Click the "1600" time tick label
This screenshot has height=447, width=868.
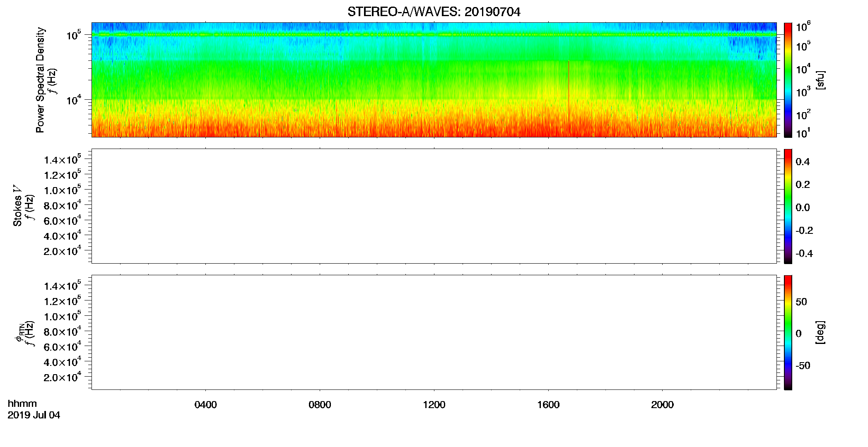pyautogui.click(x=548, y=405)
